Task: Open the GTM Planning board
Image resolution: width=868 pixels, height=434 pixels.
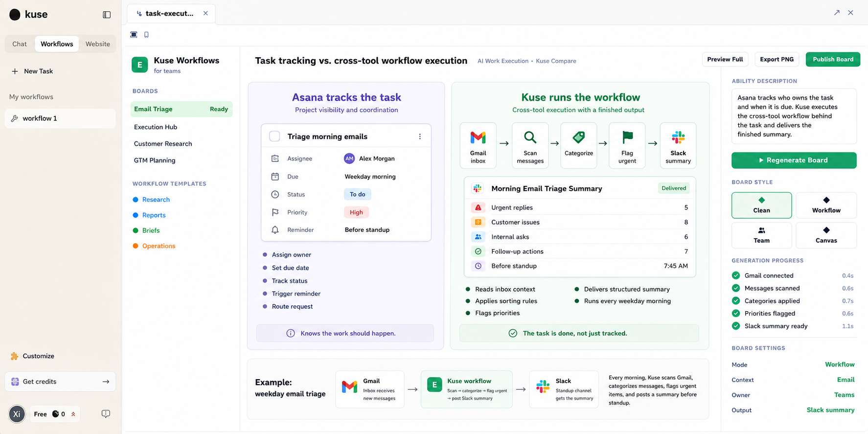Action: tap(155, 160)
